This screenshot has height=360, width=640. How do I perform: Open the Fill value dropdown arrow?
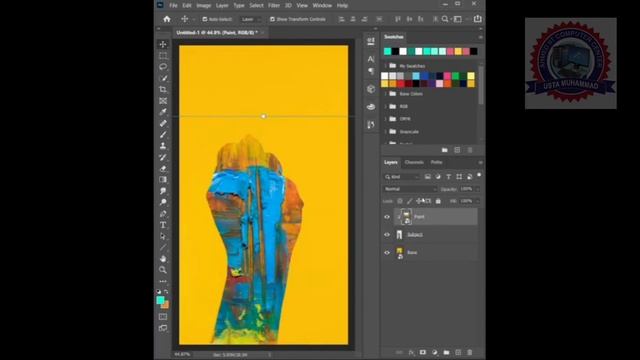[477, 201]
